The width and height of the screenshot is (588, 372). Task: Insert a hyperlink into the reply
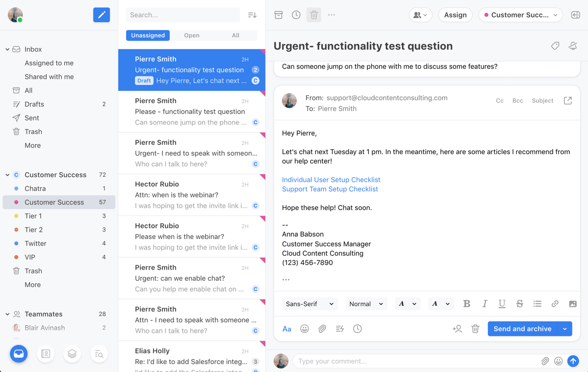pos(555,304)
